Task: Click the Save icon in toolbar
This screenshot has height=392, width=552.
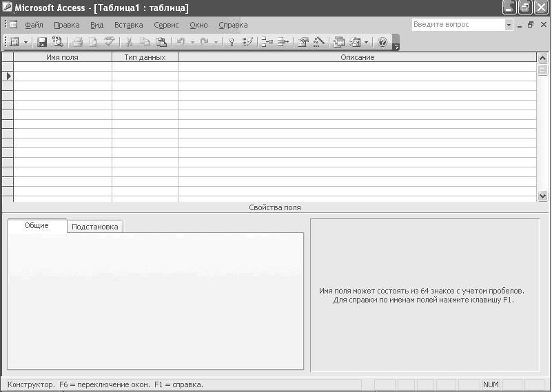Action: pos(41,42)
